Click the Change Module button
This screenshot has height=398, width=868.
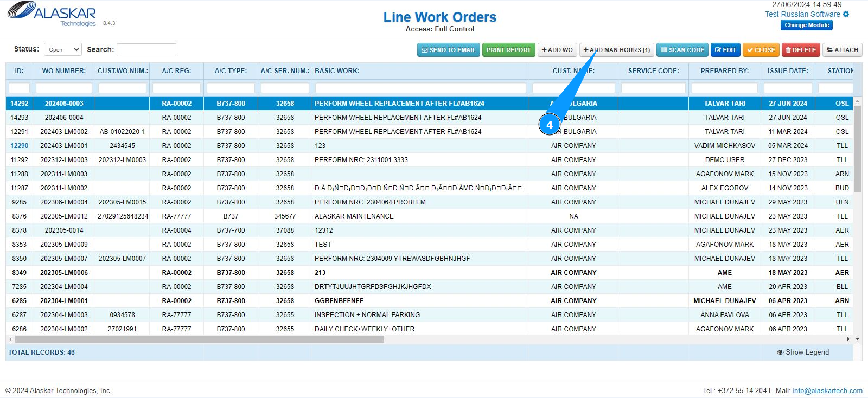click(807, 25)
